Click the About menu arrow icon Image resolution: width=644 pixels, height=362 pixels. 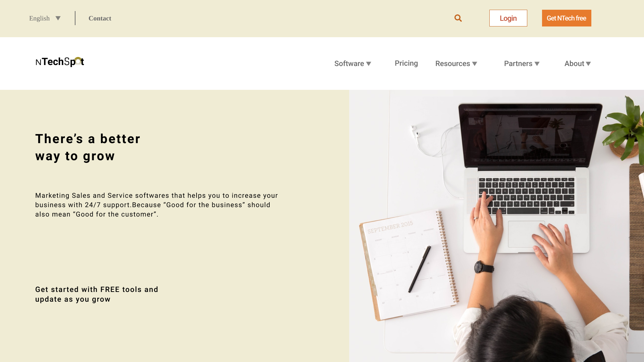(588, 64)
